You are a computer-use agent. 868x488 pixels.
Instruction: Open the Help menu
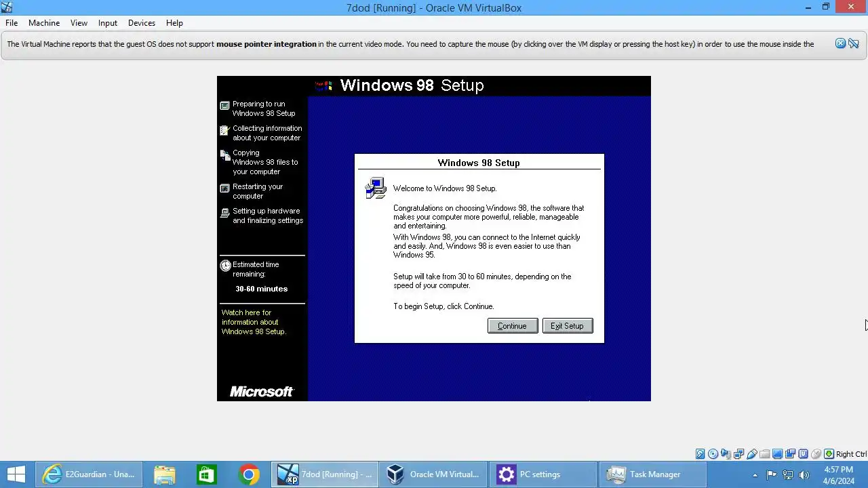click(174, 22)
